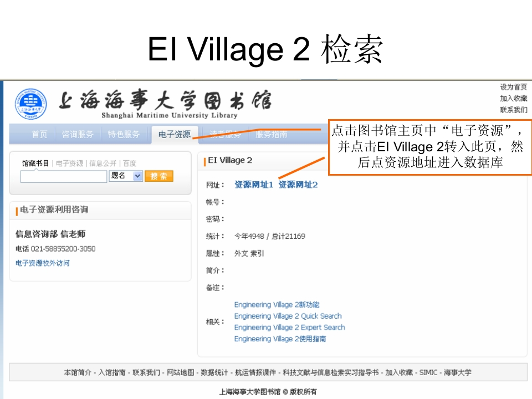Click 设为首页 in the top right corner
Image resolution: width=532 pixels, height=399 pixels.
click(513, 87)
